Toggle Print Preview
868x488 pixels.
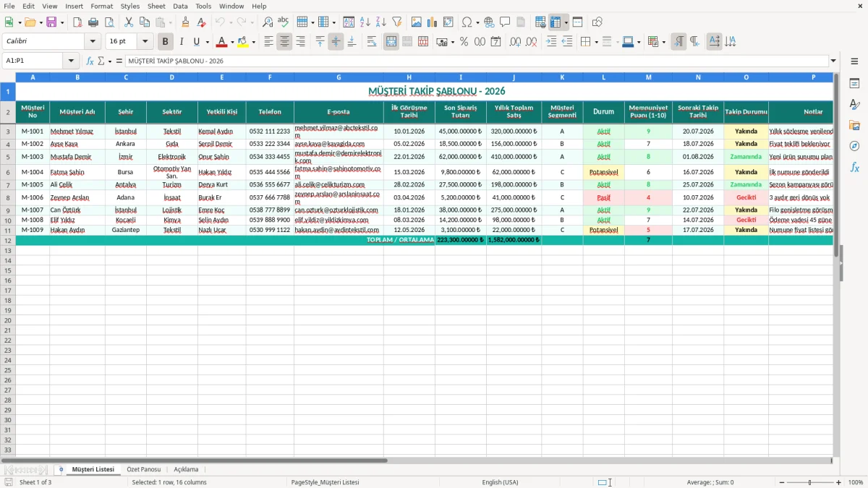(x=109, y=22)
